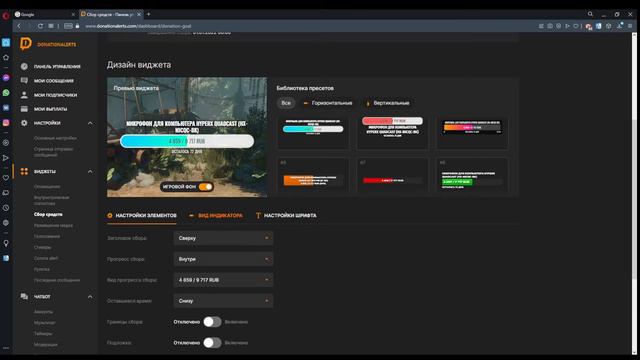Image resolution: width=640 pixels, height=360 pixels.
Task: Open Оповещения widget link
Action: pos(47,187)
